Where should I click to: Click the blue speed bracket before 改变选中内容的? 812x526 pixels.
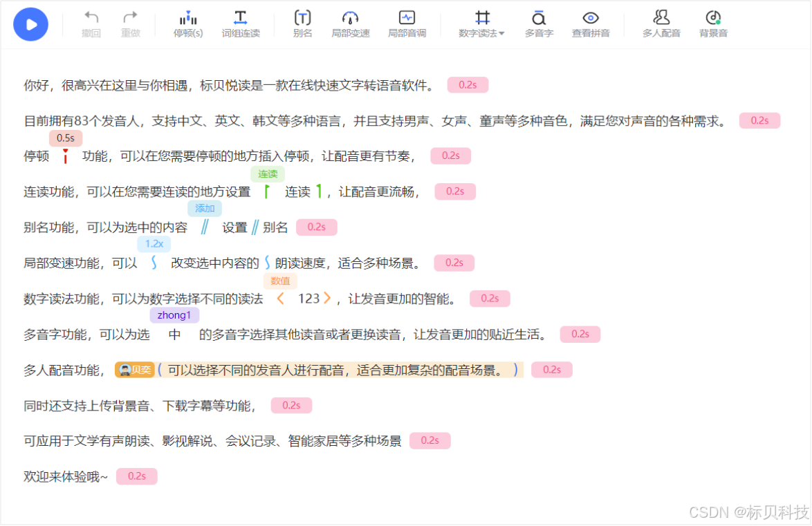coord(154,263)
